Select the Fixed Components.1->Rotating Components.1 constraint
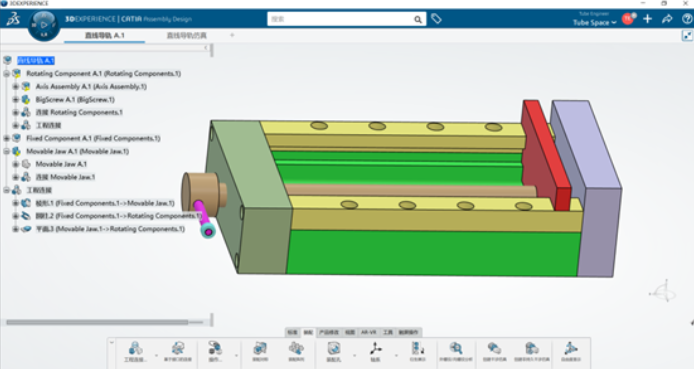694x369 pixels. coord(119,216)
